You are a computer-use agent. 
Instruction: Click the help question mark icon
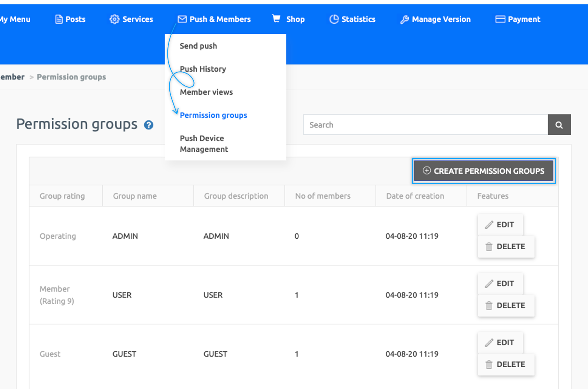tap(149, 125)
